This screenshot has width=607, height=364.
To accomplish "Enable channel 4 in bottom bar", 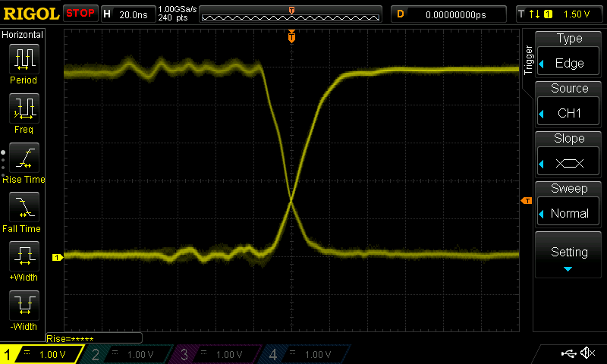I will coord(304,354).
